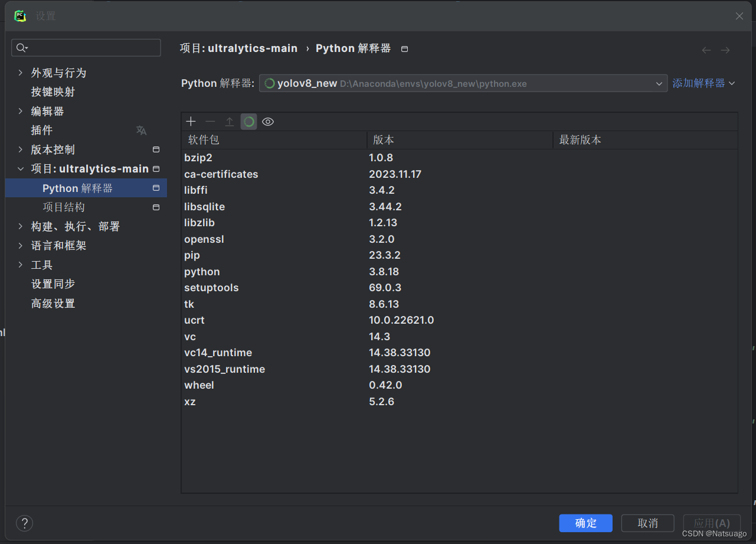
Task: Select the libzlib package row
Action: coord(460,223)
